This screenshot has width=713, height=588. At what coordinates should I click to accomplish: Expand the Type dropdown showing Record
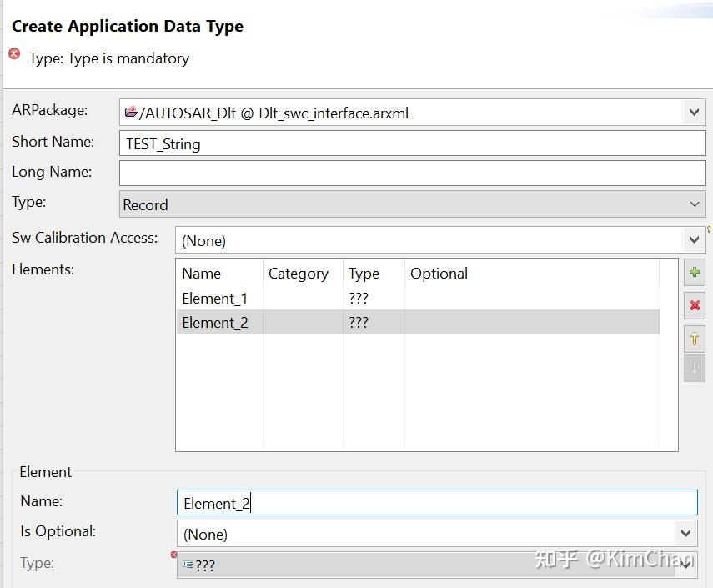pyautogui.click(x=694, y=204)
